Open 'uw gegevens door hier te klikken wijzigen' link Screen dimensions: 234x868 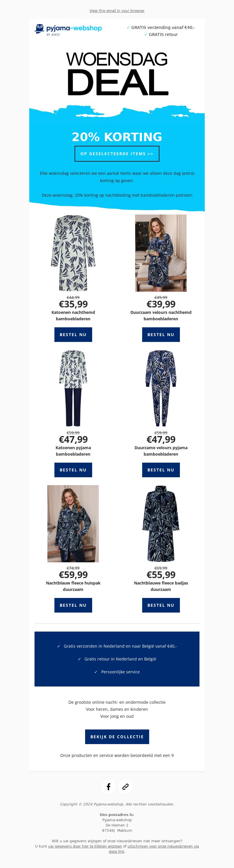pos(85,846)
